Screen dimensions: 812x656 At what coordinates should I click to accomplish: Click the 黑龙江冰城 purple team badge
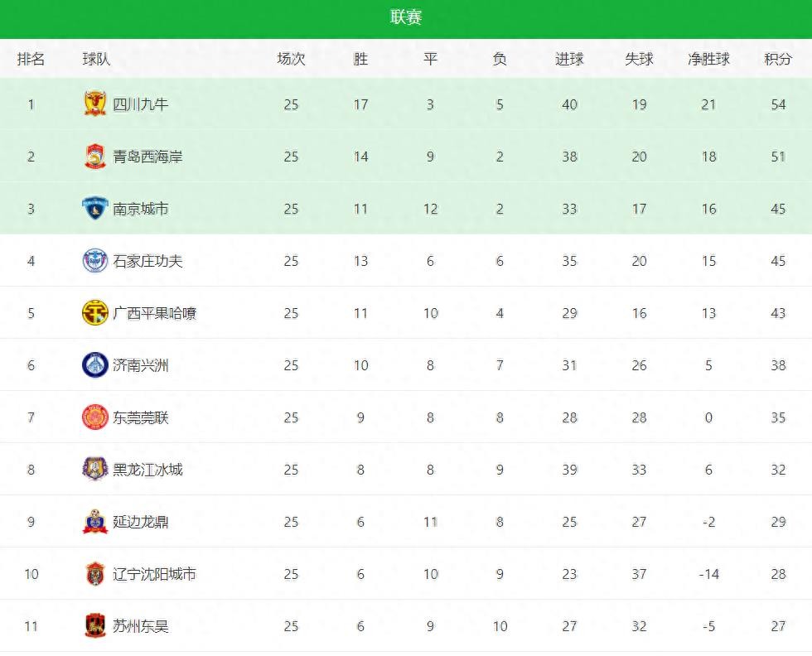click(x=95, y=470)
